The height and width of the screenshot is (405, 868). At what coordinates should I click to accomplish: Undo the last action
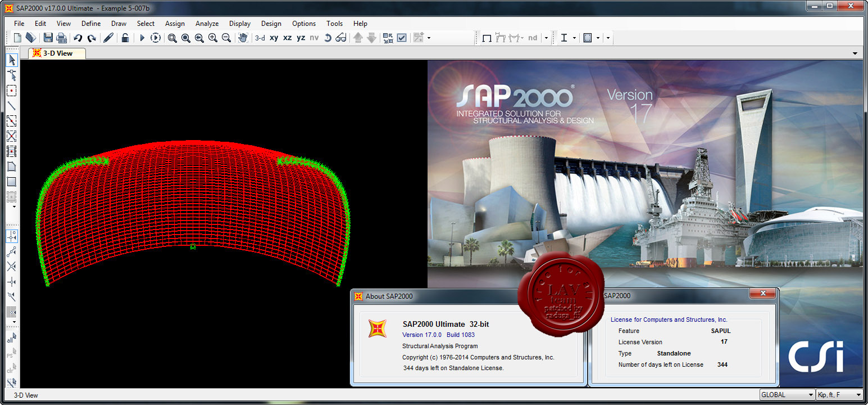pos(78,38)
